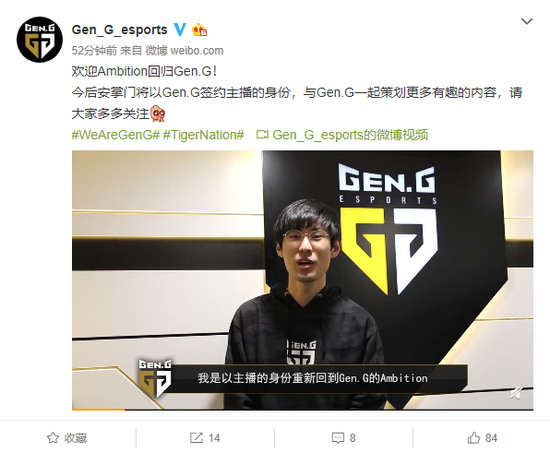Play the Ambition video thumbnail
Screen dimensions: 550x453
tap(302, 280)
